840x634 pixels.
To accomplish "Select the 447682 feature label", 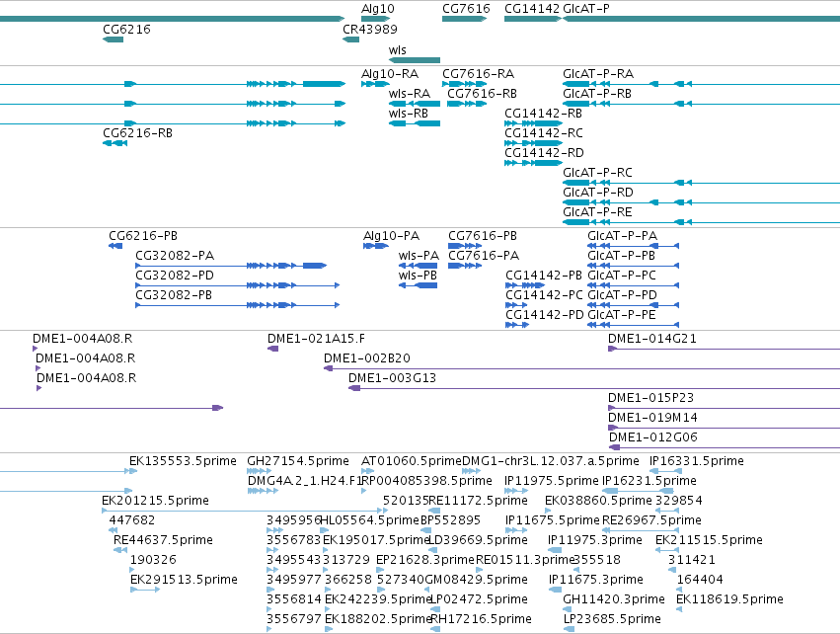I will tap(132, 520).
